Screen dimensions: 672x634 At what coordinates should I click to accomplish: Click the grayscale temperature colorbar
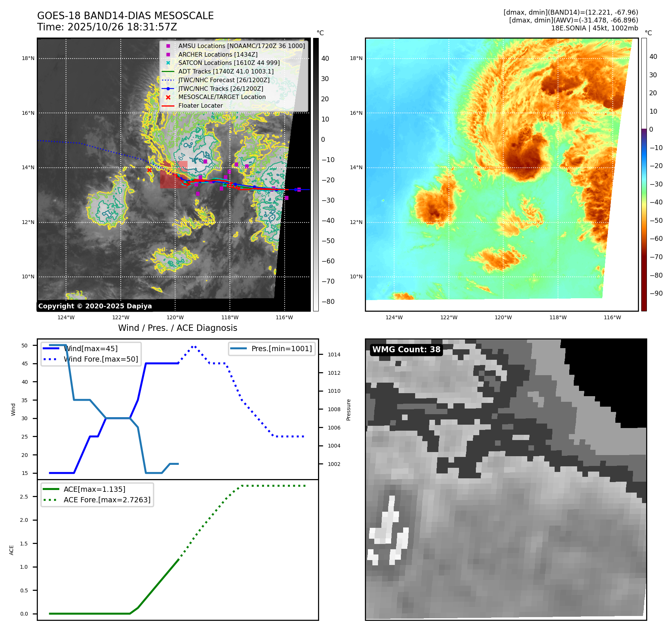[x=316, y=174]
